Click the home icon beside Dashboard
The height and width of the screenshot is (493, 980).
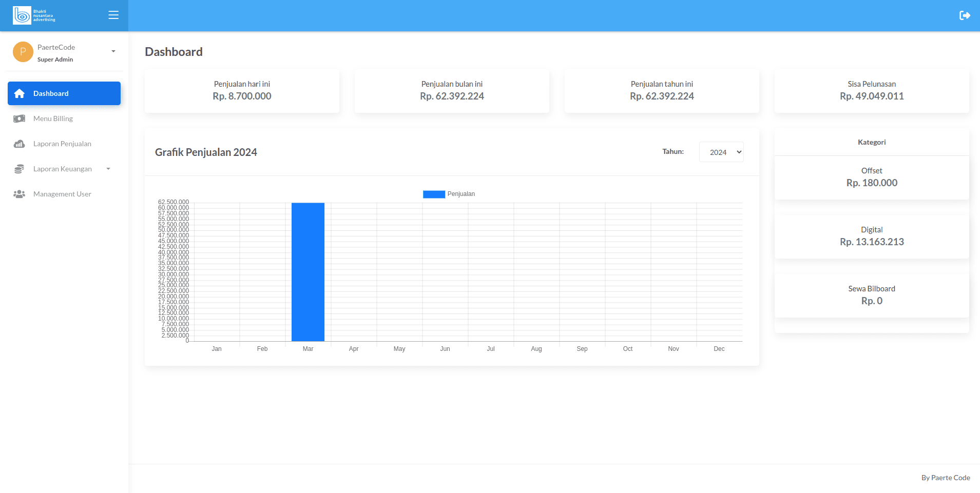(20, 93)
